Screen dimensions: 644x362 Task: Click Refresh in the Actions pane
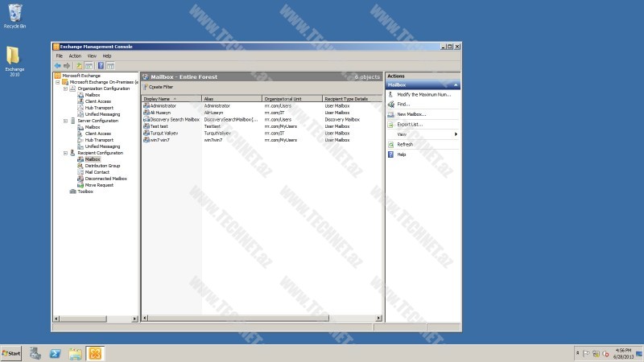pyautogui.click(x=404, y=144)
